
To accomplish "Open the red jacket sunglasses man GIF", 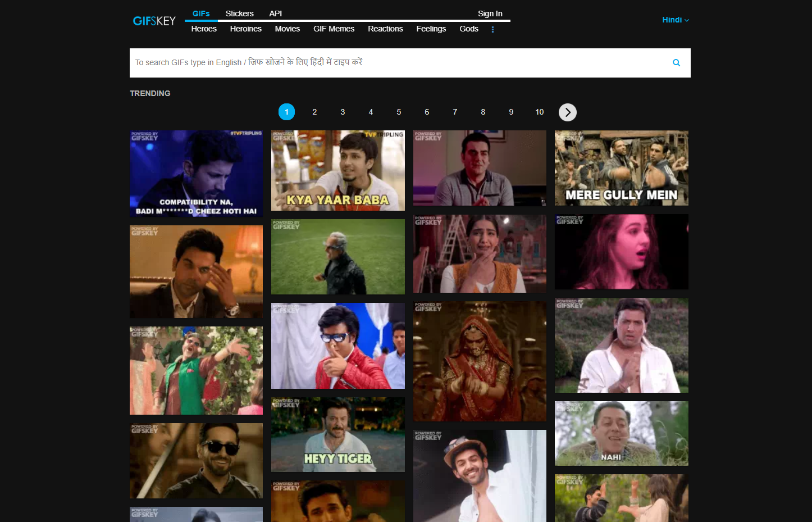I will point(338,346).
